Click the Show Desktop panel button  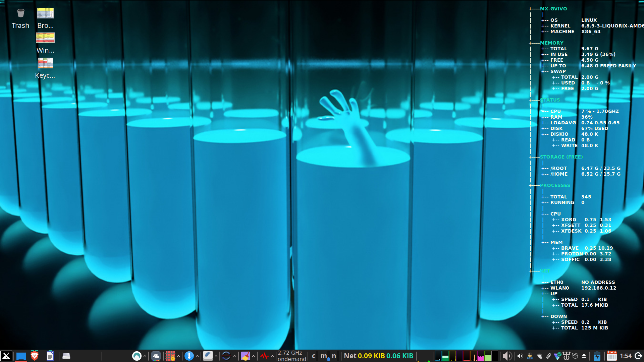(21, 356)
